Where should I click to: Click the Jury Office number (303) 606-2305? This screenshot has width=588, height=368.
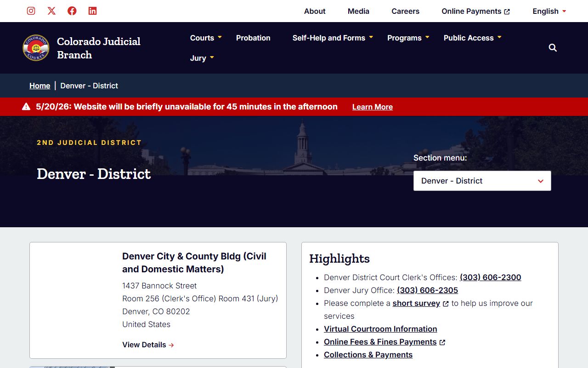428,290
